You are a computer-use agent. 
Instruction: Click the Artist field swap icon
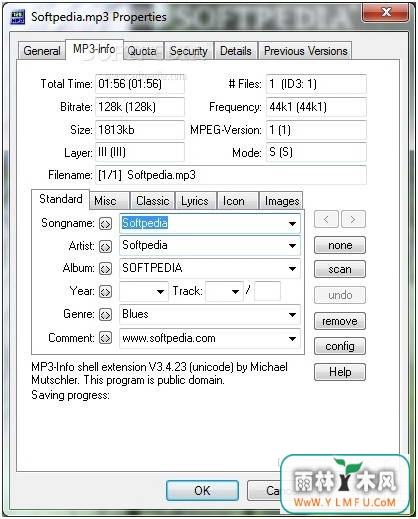tap(105, 247)
